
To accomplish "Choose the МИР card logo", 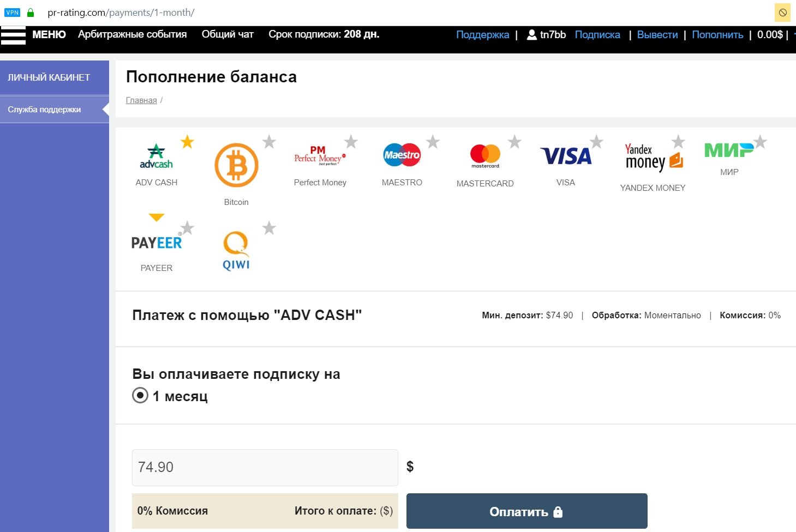I will (729, 150).
